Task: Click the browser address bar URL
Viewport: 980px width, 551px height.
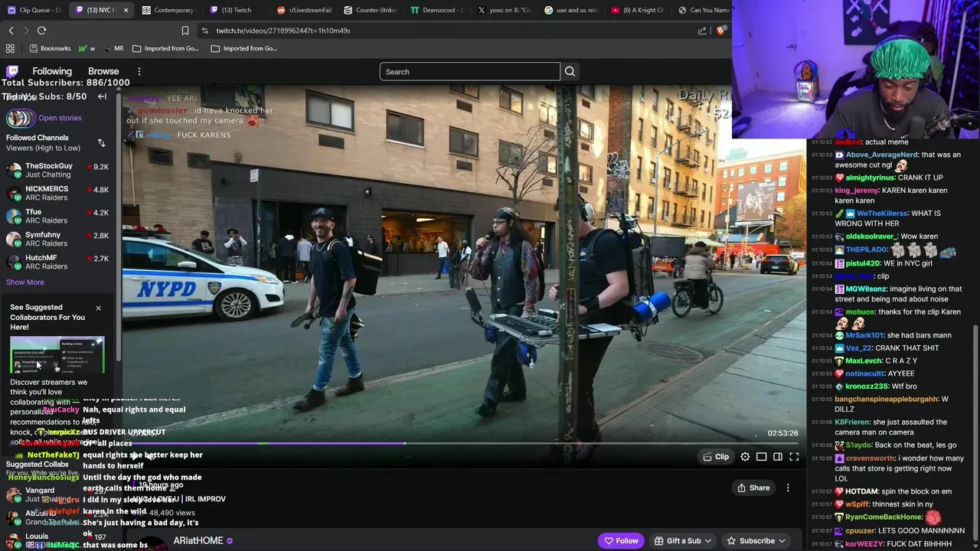Action: [283, 31]
